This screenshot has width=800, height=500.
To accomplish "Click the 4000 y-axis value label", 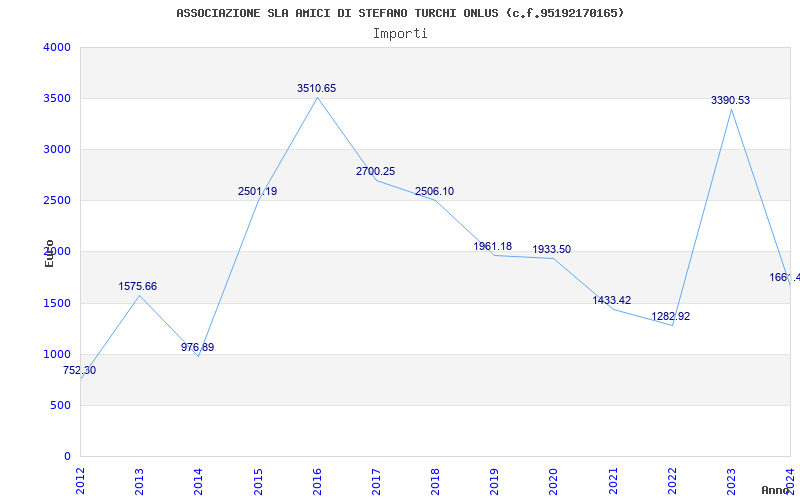I will click(x=57, y=48).
